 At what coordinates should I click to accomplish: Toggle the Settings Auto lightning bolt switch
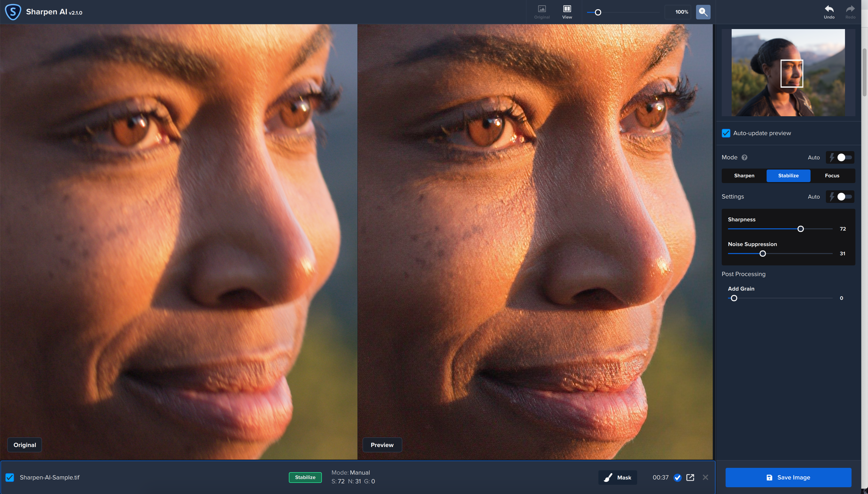[x=841, y=196]
